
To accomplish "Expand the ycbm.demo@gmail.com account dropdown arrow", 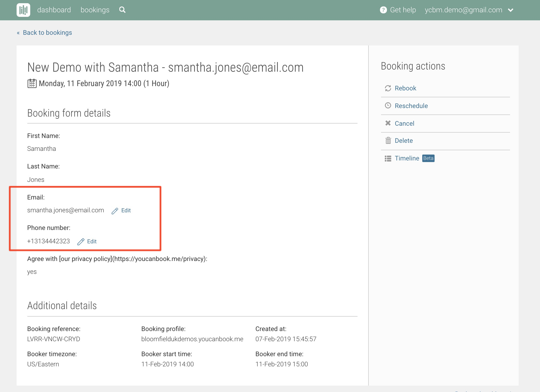I will (511, 10).
